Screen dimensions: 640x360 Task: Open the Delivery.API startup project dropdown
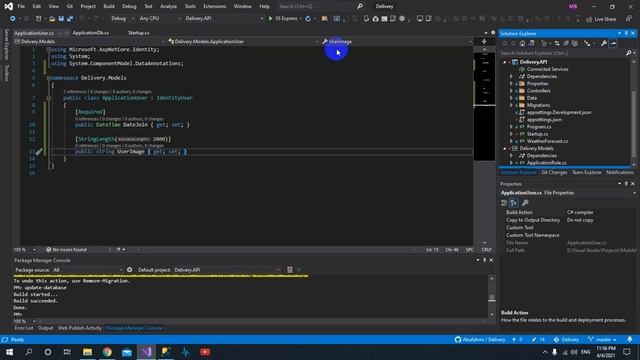coord(224,18)
